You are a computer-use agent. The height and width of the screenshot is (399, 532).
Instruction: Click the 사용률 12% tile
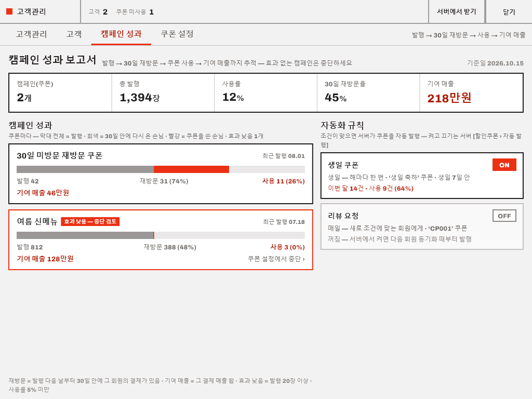(x=265, y=92)
